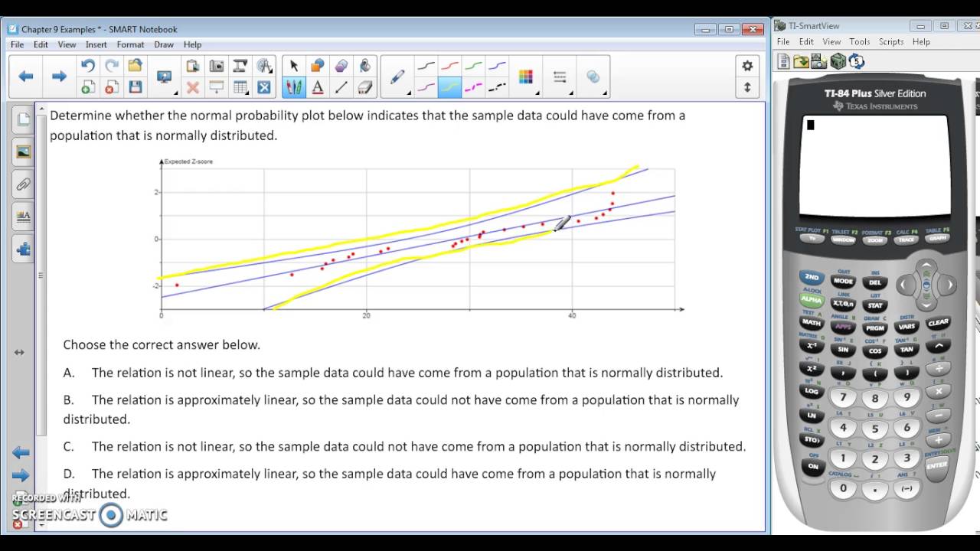980x551 pixels.
Task: Click the red X delete object icon
Action: tap(193, 87)
